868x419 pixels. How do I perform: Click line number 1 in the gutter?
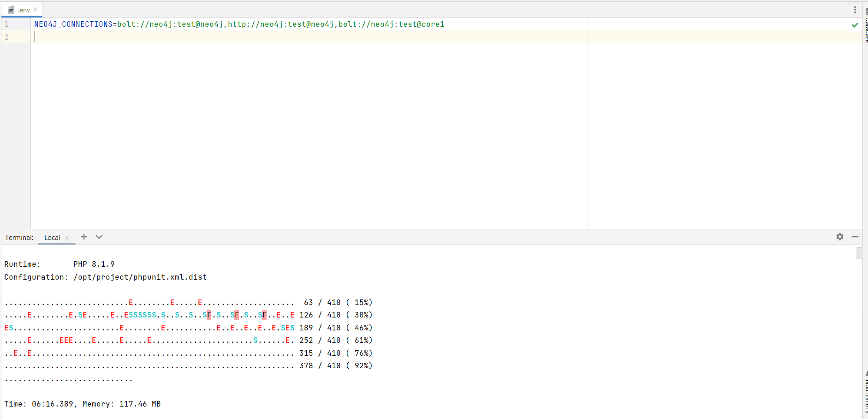click(x=6, y=24)
